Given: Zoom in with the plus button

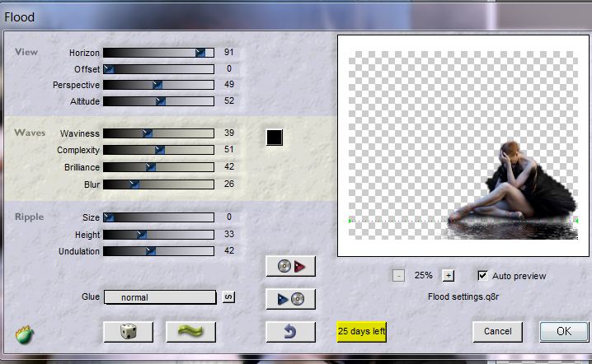Looking at the screenshot, I should tap(449, 276).
